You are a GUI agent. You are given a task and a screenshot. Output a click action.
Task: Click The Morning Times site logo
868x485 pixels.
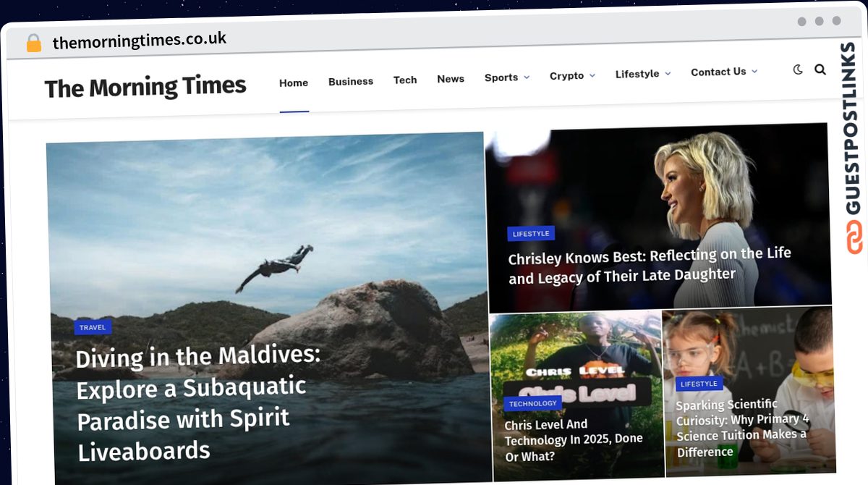[x=145, y=88]
